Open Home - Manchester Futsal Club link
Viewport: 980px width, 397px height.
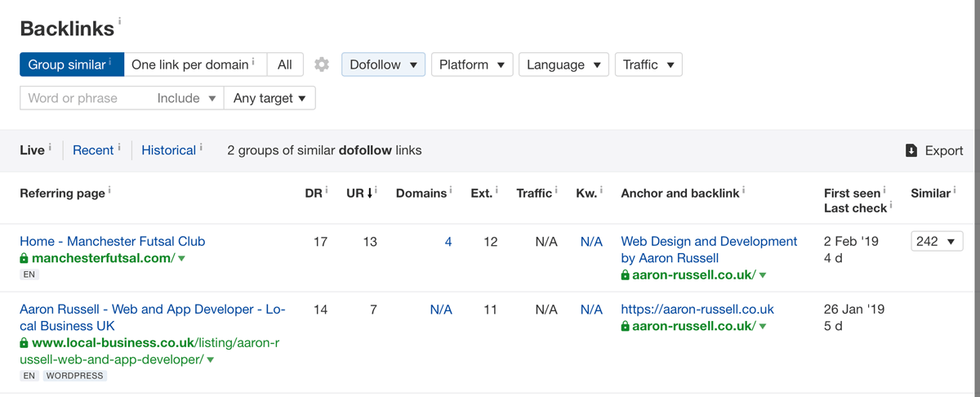pos(112,241)
